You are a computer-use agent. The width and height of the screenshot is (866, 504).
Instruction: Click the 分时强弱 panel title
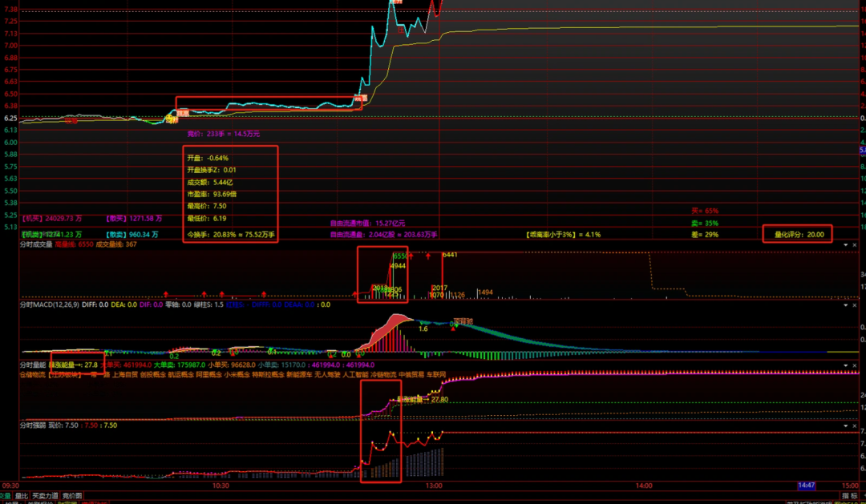(33, 425)
